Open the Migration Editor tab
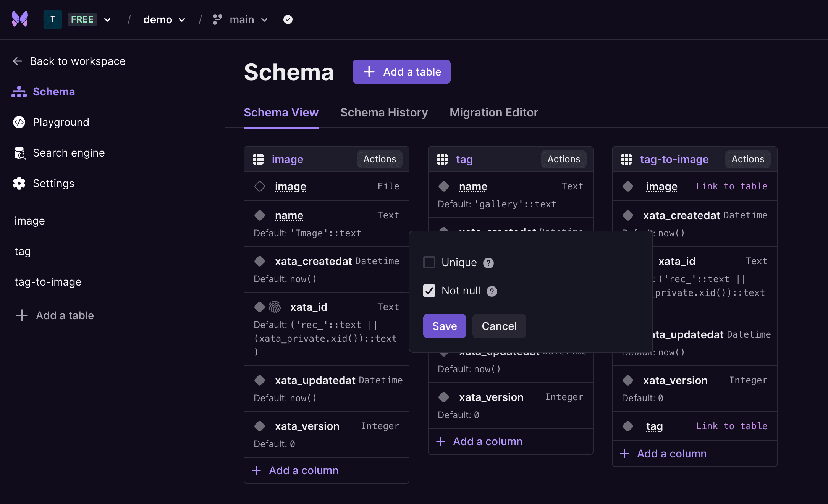Viewport: 828px width, 504px height. coord(493,112)
